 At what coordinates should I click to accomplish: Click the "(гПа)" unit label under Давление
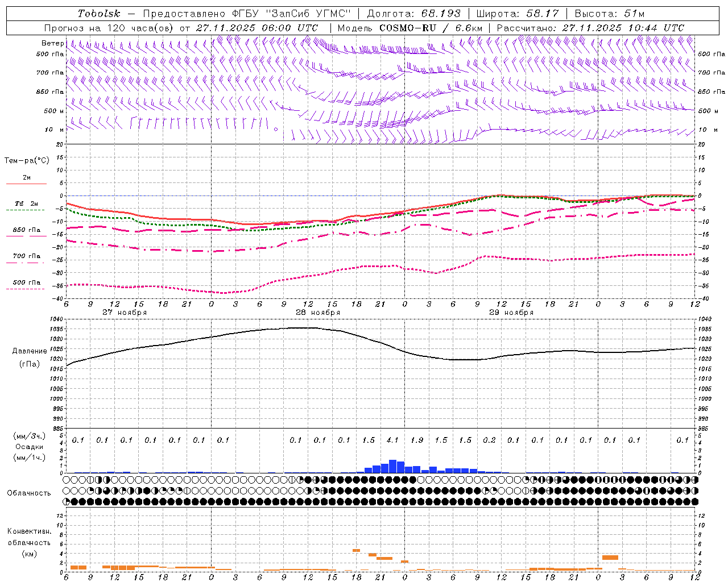30,364
